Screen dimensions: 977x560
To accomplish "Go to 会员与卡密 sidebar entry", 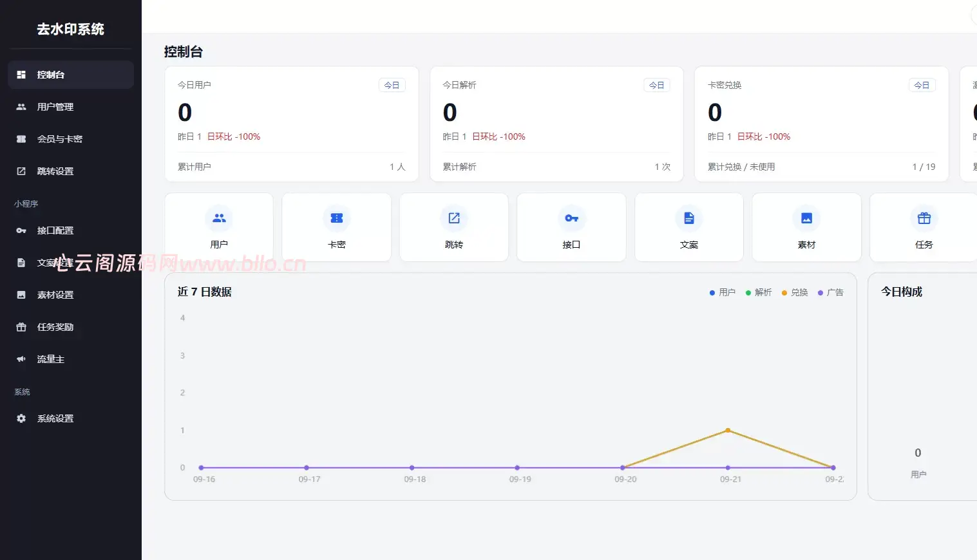I will tap(71, 139).
